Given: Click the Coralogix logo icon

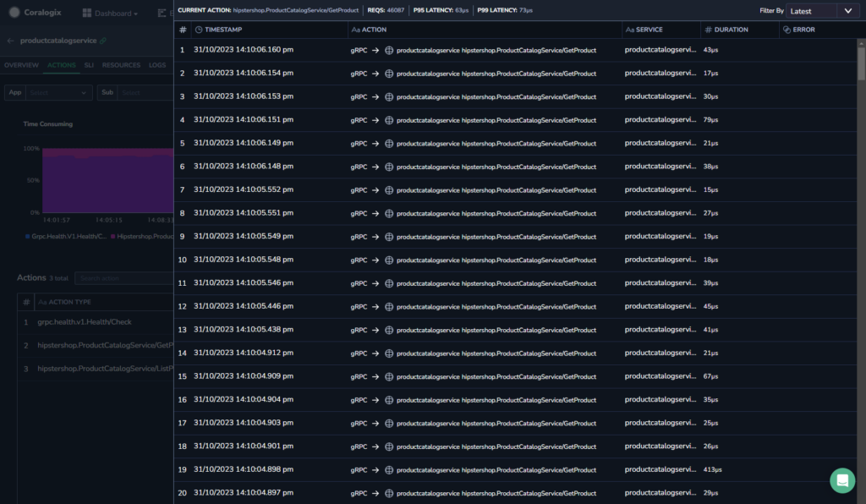Looking at the screenshot, I should point(14,12).
